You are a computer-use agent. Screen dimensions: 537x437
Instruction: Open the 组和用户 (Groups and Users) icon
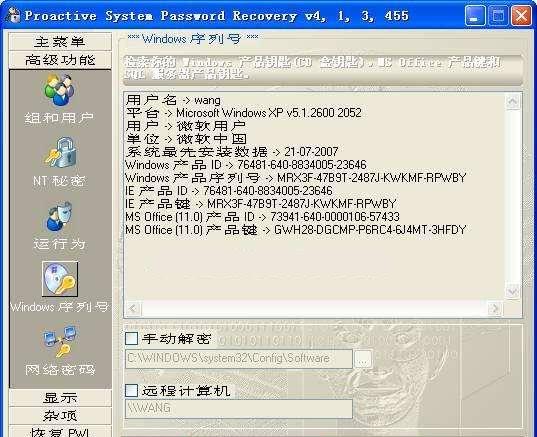pyautogui.click(x=59, y=90)
